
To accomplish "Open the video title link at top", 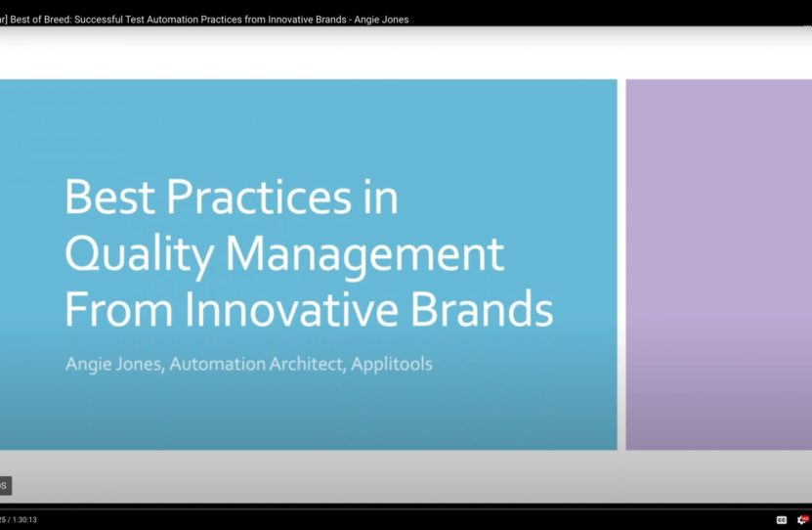I will 205,20.
